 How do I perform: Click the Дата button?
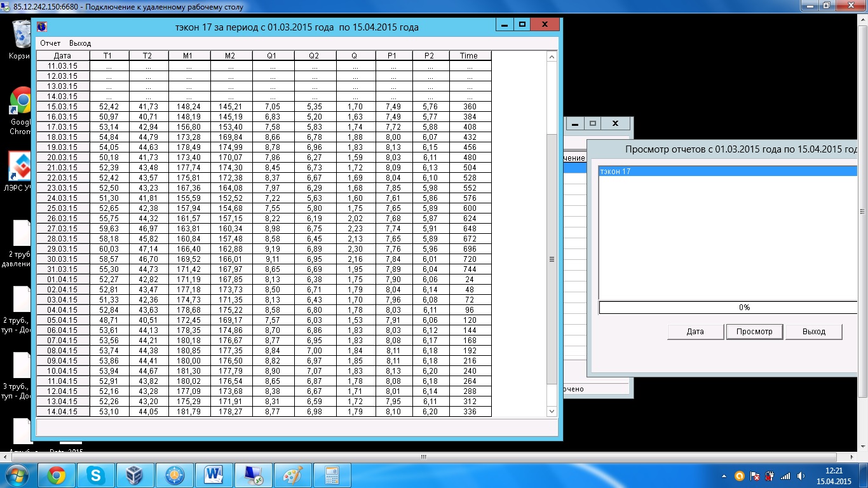click(695, 332)
